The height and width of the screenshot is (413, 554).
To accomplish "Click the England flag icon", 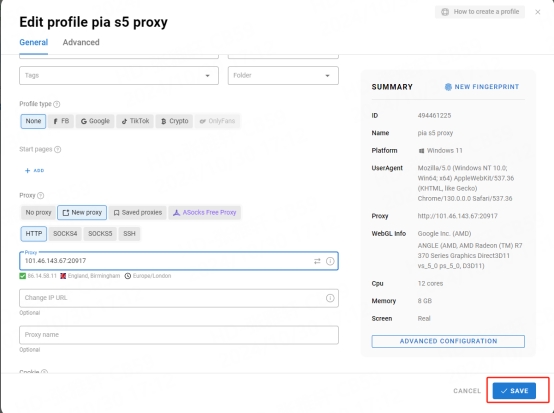I will [63, 276].
